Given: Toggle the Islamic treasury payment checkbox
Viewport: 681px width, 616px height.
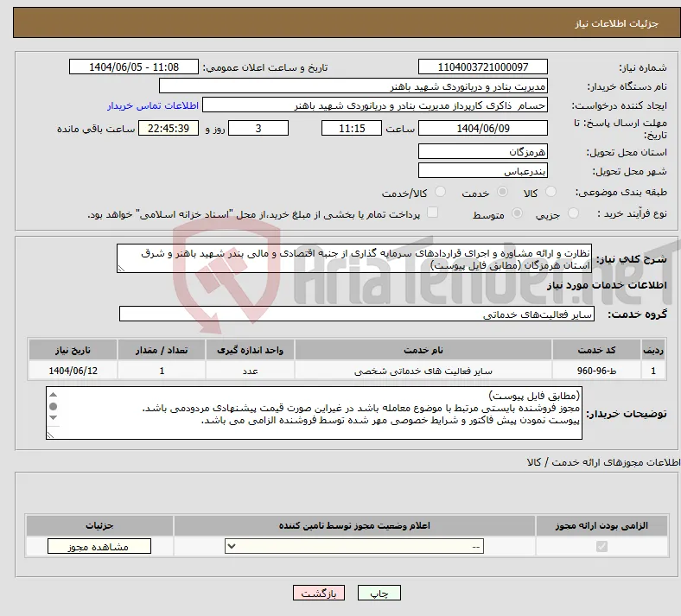Looking at the screenshot, I should tap(433, 213).
